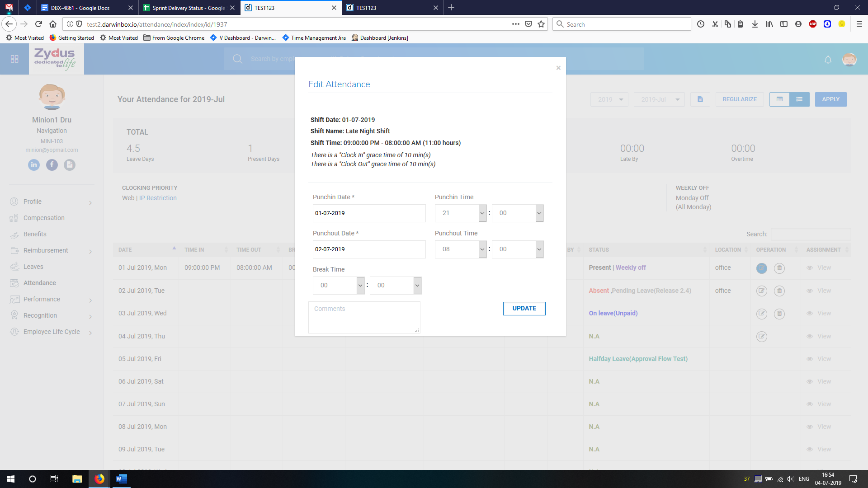
Task: Click the notification bell icon
Action: pyautogui.click(x=828, y=60)
